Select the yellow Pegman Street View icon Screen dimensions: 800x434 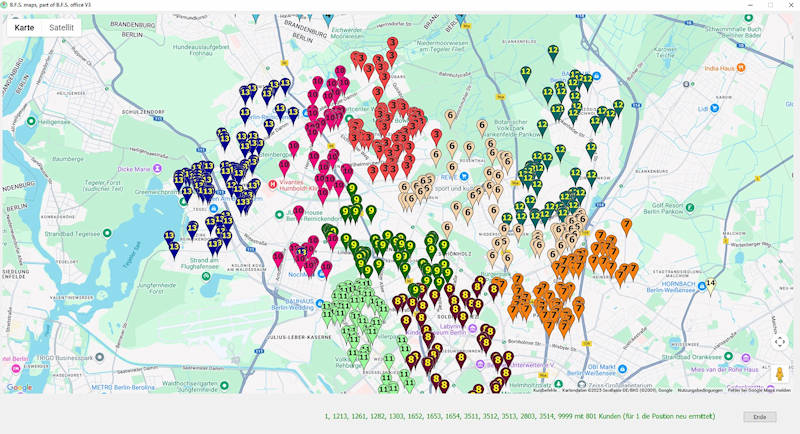pos(780,374)
